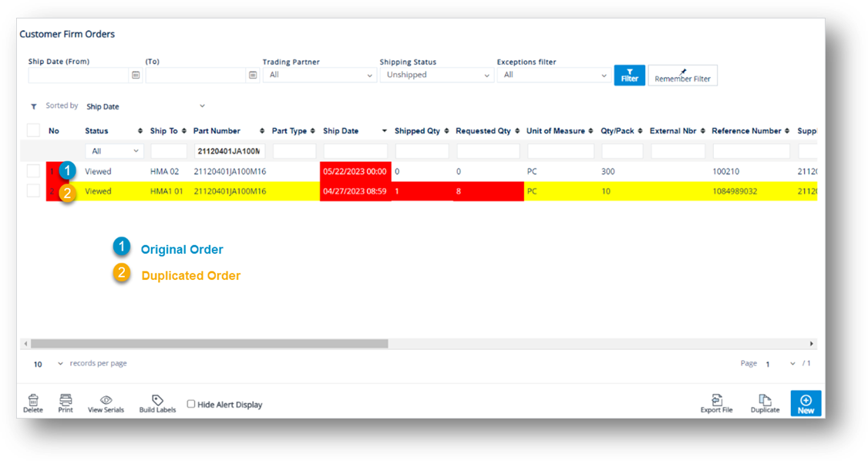Screen dimensions: 868x461
Task: Click right arrow of horizontal scrollbar
Action: (812, 344)
